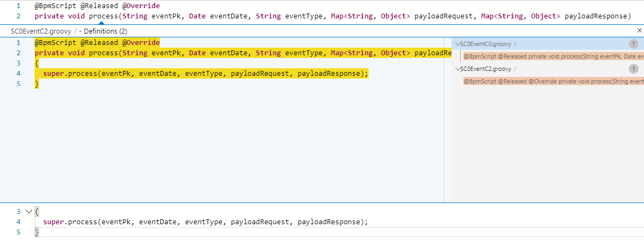Fold the code block at line 3
The height and width of the screenshot is (241, 644).
click(x=29, y=212)
